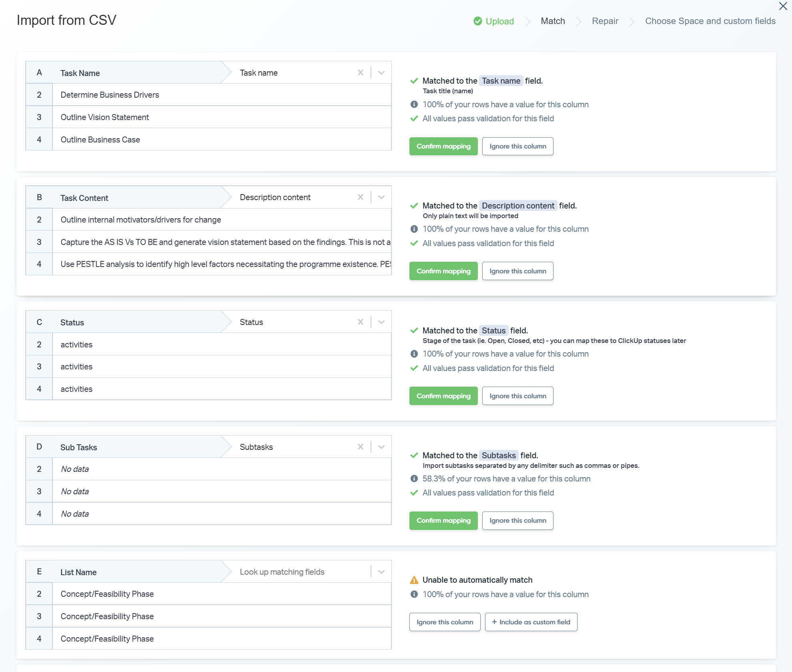Click the Look up matching fields input
Image resolution: width=792 pixels, height=672 pixels.
pos(296,572)
